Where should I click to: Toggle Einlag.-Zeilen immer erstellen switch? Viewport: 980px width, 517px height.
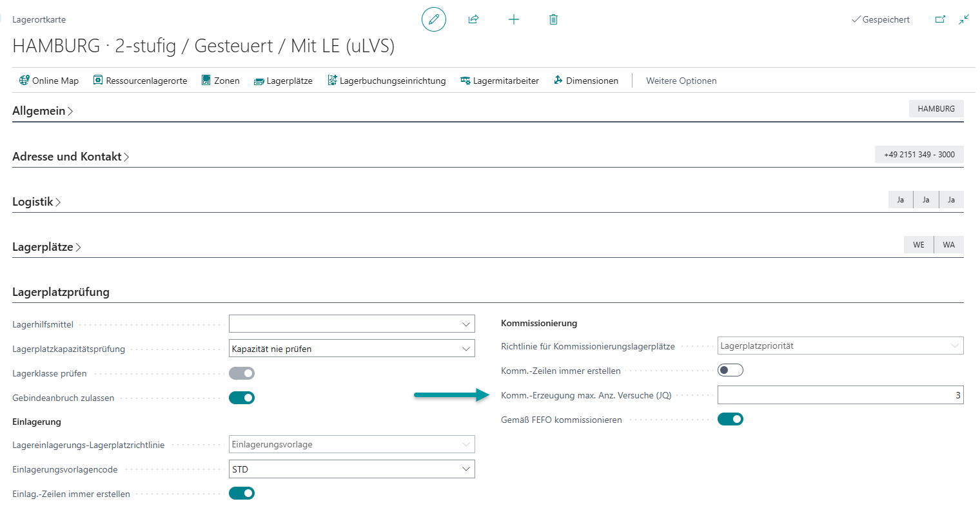click(242, 494)
